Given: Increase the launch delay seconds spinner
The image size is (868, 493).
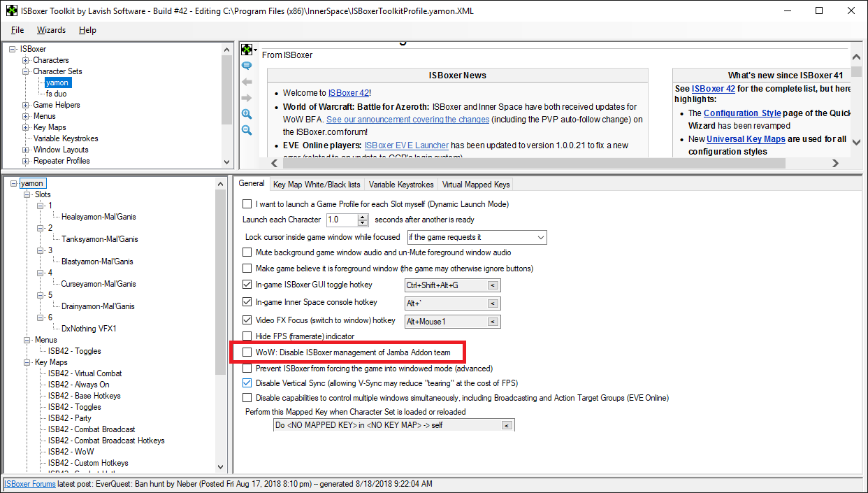Looking at the screenshot, I should click(x=363, y=217).
